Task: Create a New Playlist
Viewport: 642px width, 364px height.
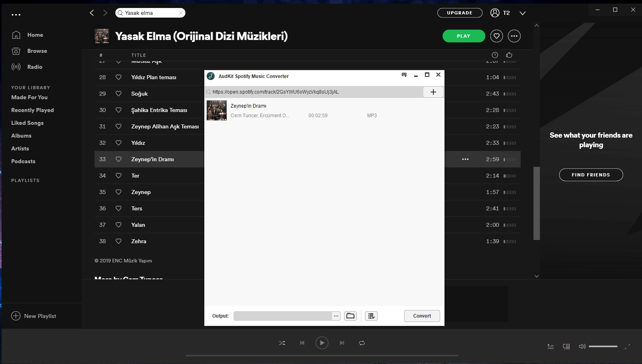Action: (x=34, y=316)
